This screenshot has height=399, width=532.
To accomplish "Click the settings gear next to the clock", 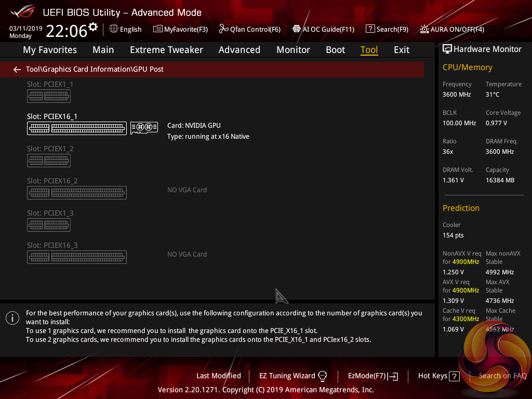I will point(93,27).
